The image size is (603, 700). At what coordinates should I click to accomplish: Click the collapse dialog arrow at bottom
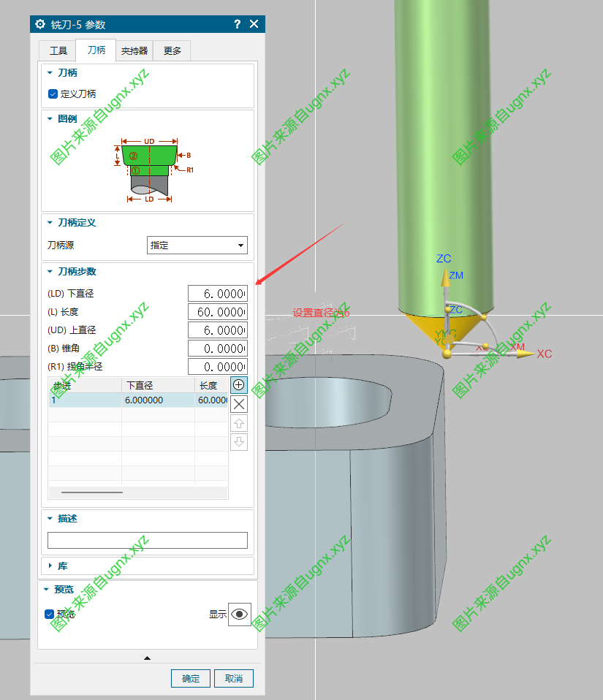click(147, 658)
